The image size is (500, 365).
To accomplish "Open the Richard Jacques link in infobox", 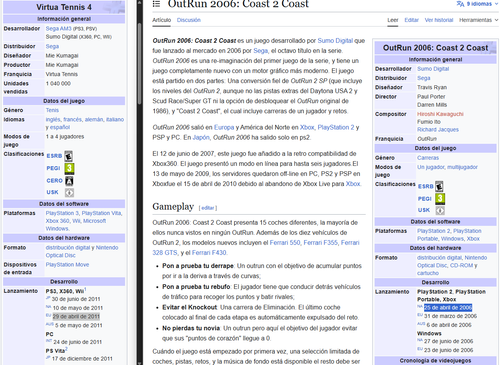I will tap(438, 130).
